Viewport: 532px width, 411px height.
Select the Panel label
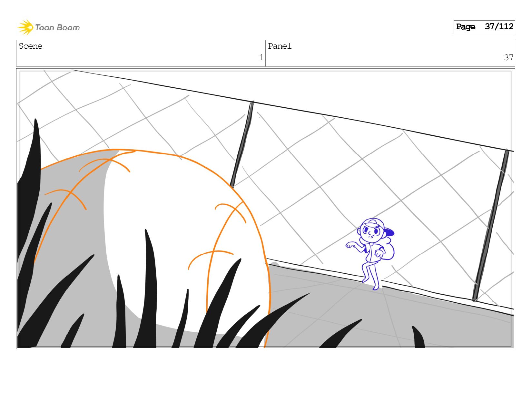(x=280, y=46)
